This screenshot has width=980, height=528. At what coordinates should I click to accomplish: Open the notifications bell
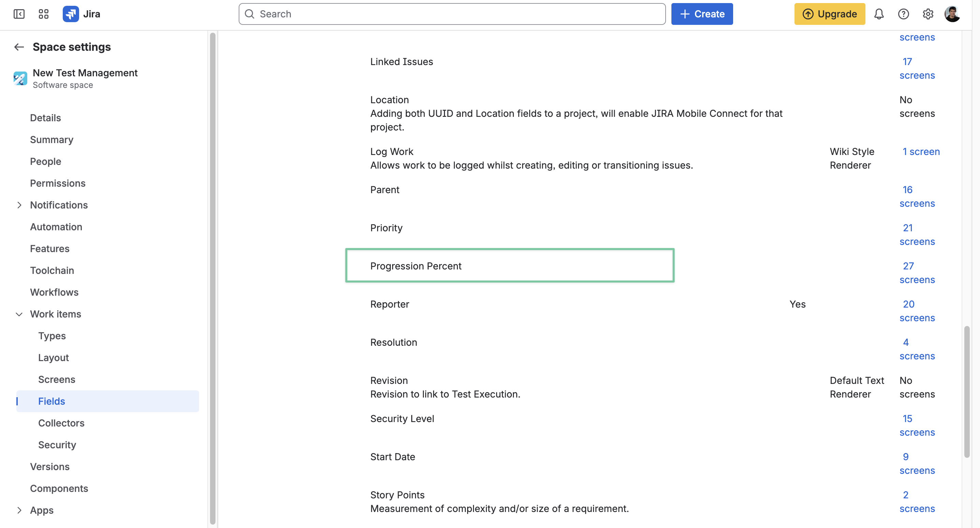click(x=879, y=14)
